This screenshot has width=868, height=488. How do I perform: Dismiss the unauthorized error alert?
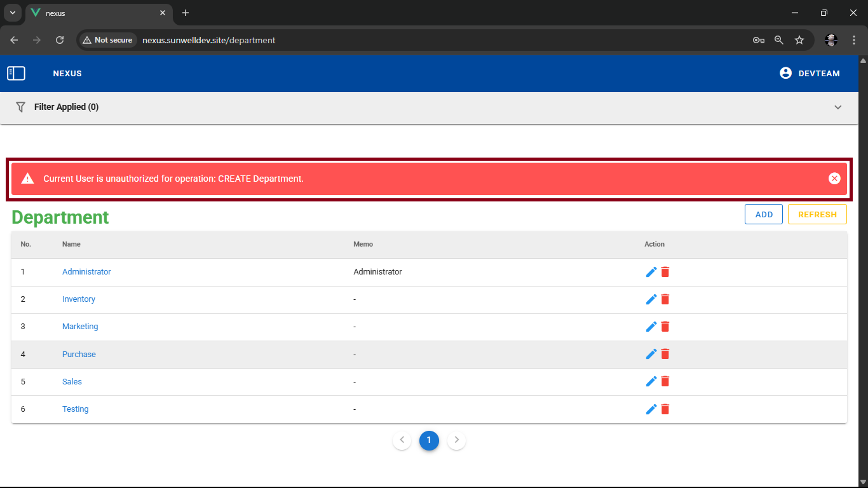pos(834,179)
